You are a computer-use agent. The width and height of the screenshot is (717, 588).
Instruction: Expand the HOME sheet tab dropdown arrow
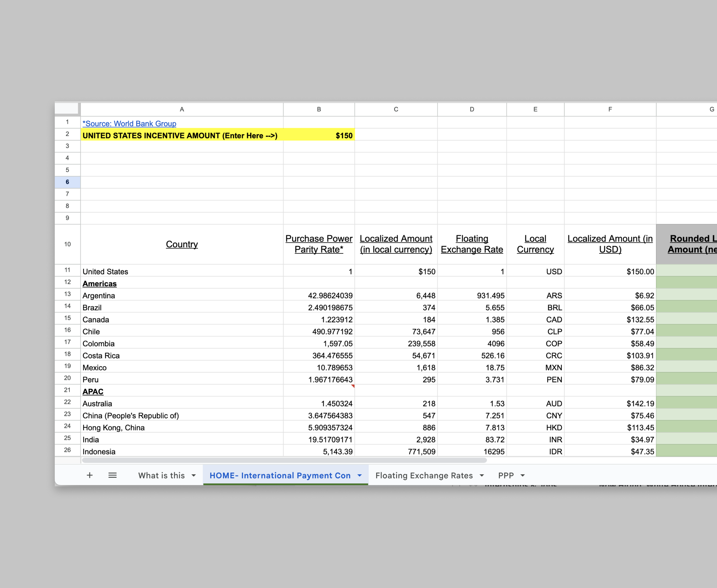pos(360,476)
